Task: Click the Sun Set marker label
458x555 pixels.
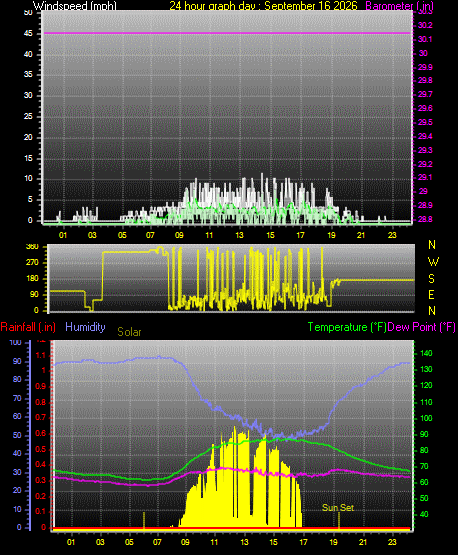Action: point(338,508)
